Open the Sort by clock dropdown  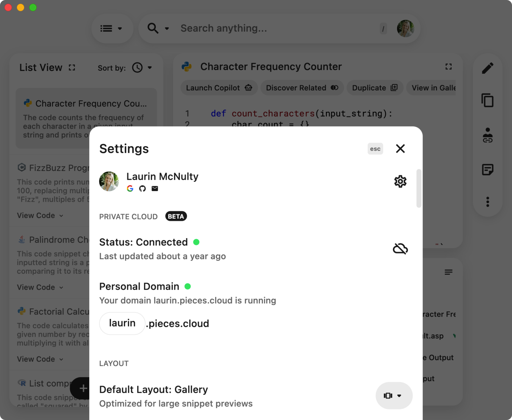[142, 68]
